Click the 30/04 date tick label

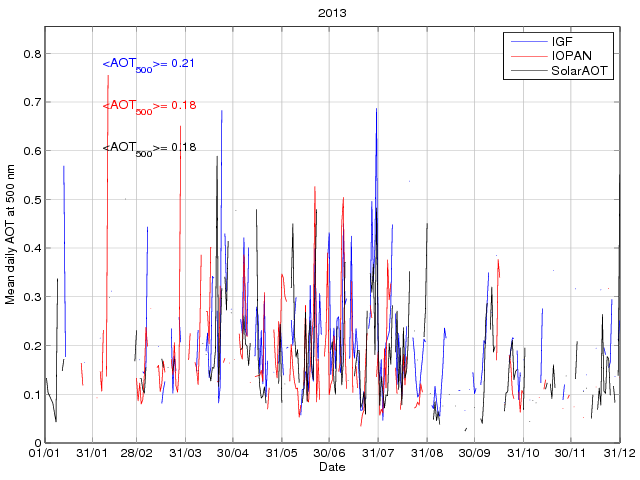(x=233, y=453)
